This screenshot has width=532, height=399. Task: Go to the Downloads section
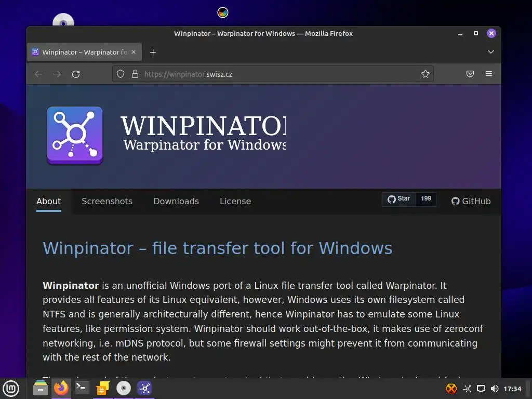[x=176, y=201]
